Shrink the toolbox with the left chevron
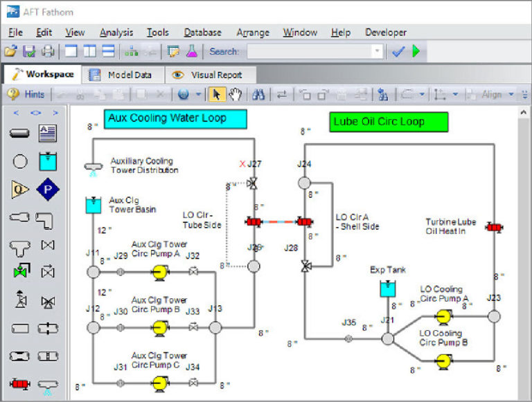Viewport: 532px width, 402px height. click(16, 113)
